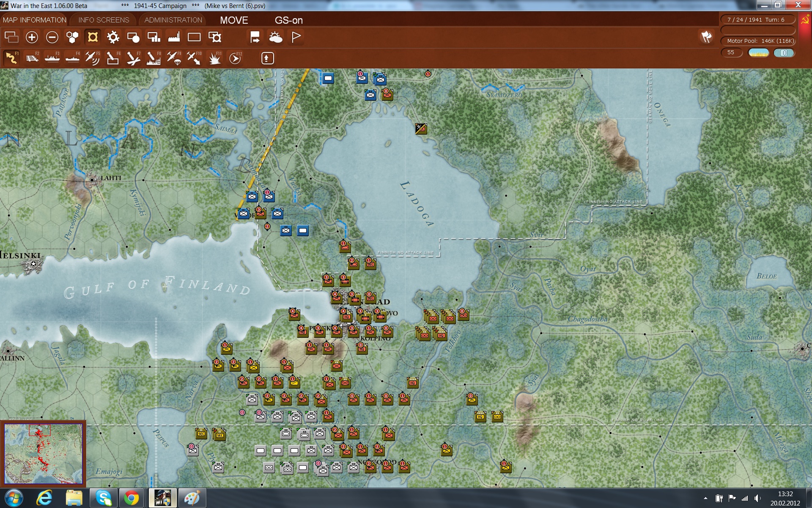Select naval transport F3 ship icon
812x508 pixels.
[52, 58]
